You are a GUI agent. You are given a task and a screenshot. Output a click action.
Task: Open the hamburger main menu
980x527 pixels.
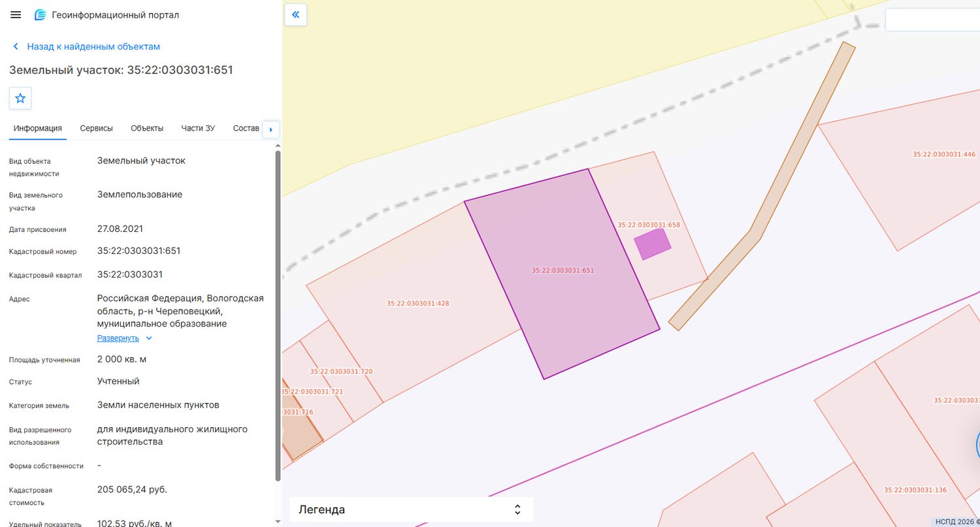16,14
